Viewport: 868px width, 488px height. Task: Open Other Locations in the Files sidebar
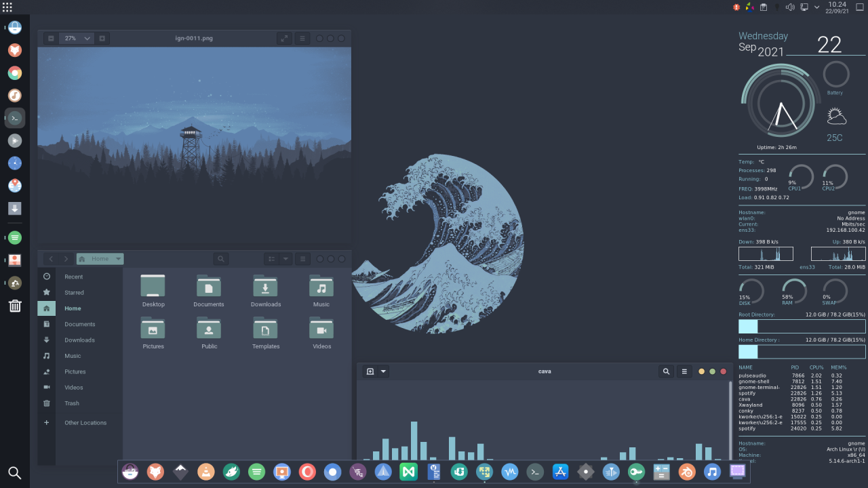pos(80,422)
